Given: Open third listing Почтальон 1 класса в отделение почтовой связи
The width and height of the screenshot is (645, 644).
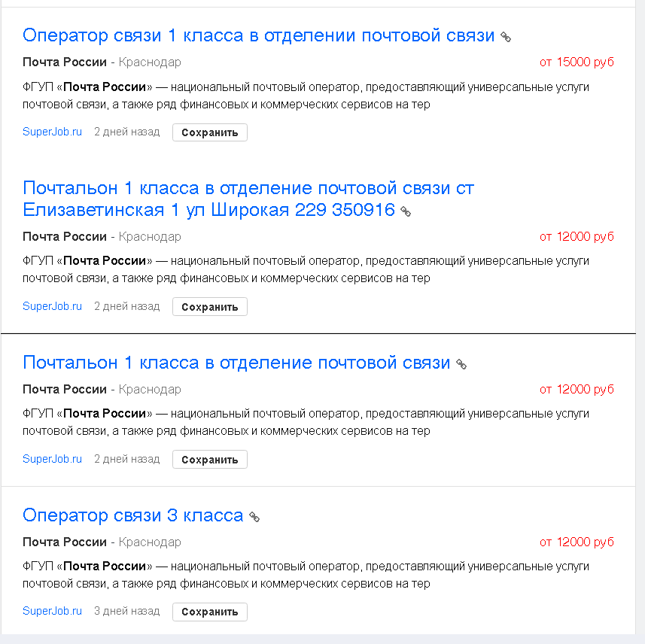Looking at the screenshot, I should click(x=236, y=363).
